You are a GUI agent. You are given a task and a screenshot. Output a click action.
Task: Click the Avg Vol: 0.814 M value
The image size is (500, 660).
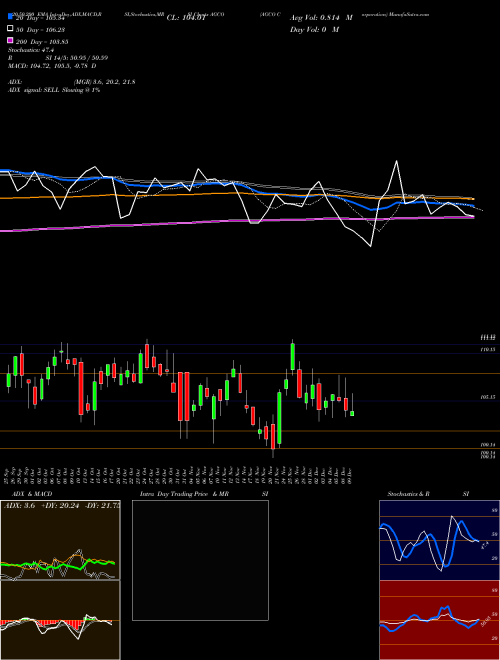point(321,18)
